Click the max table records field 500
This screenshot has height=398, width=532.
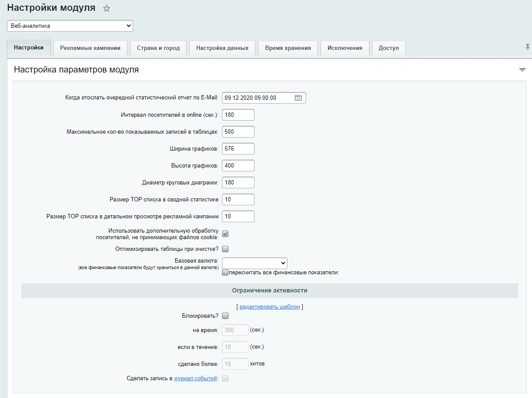pos(238,132)
